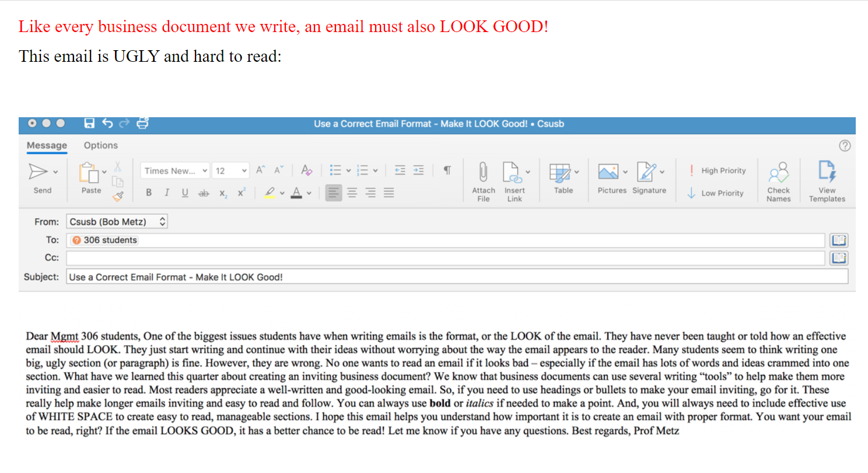Switch to the Options tab

(101, 146)
